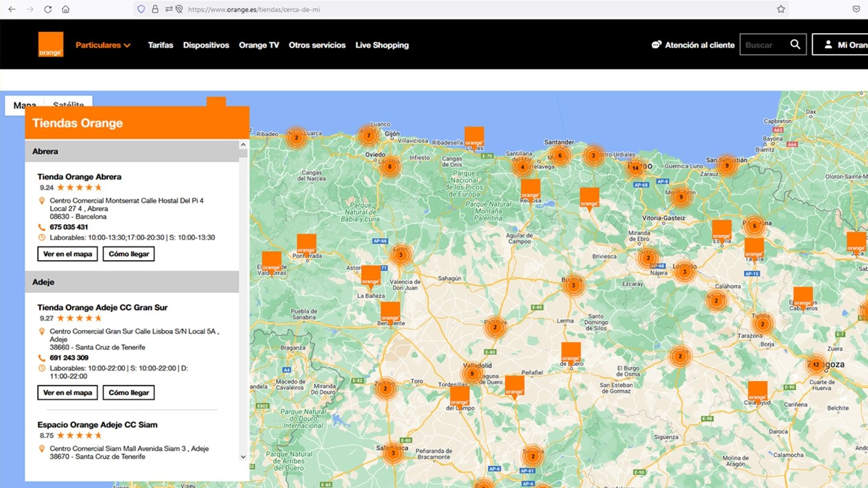Screen dimensions: 868x488
Task: Click the 3 stores cluster at Burgos
Action: click(x=573, y=285)
